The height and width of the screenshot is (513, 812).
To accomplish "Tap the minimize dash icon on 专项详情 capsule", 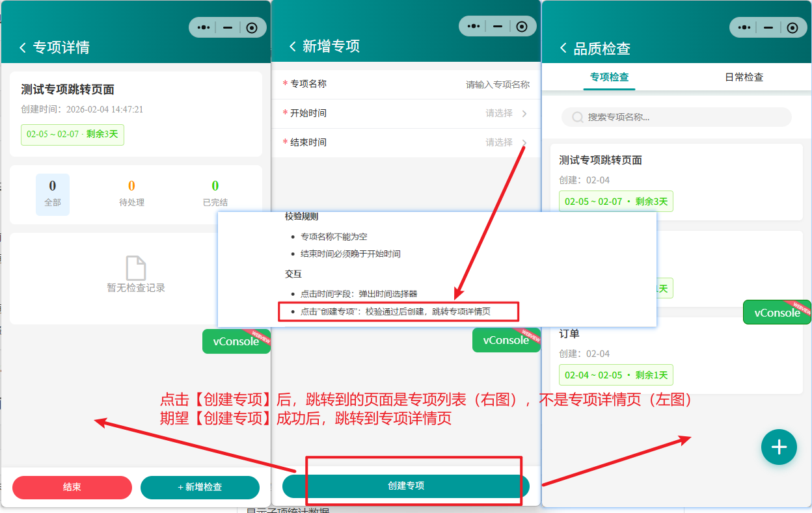I will [x=226, y=27].
